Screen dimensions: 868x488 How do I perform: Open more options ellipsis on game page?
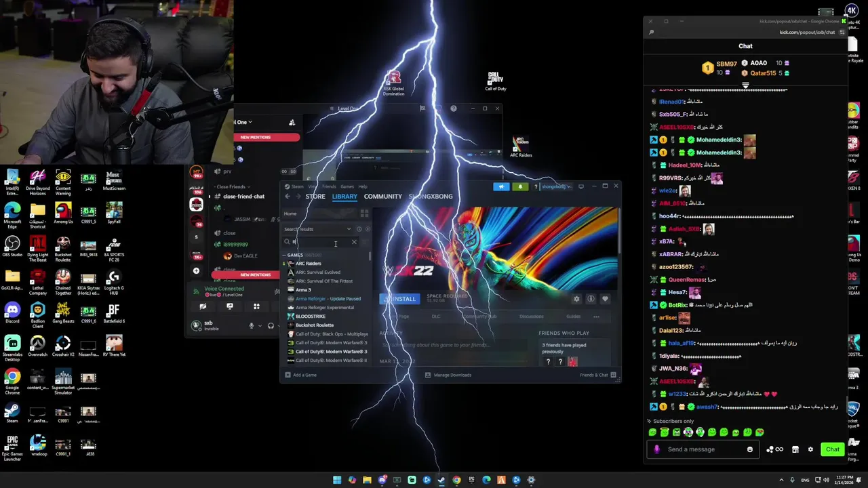click(596, 317)
